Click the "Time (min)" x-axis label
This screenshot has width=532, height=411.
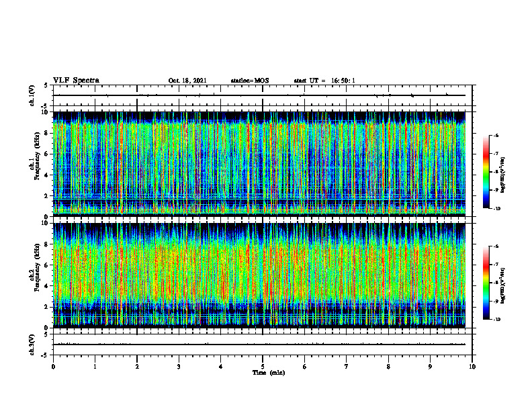click(x=269, y=373)
